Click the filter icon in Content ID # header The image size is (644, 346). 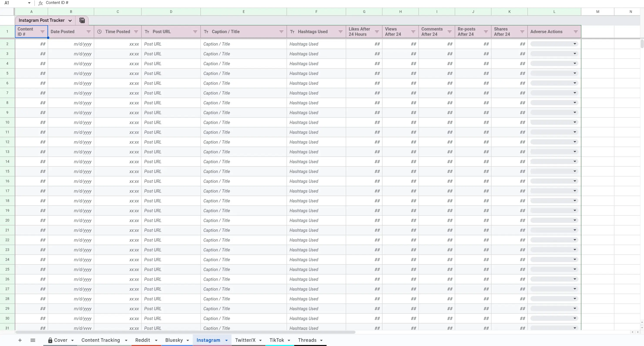pos(42,32)
